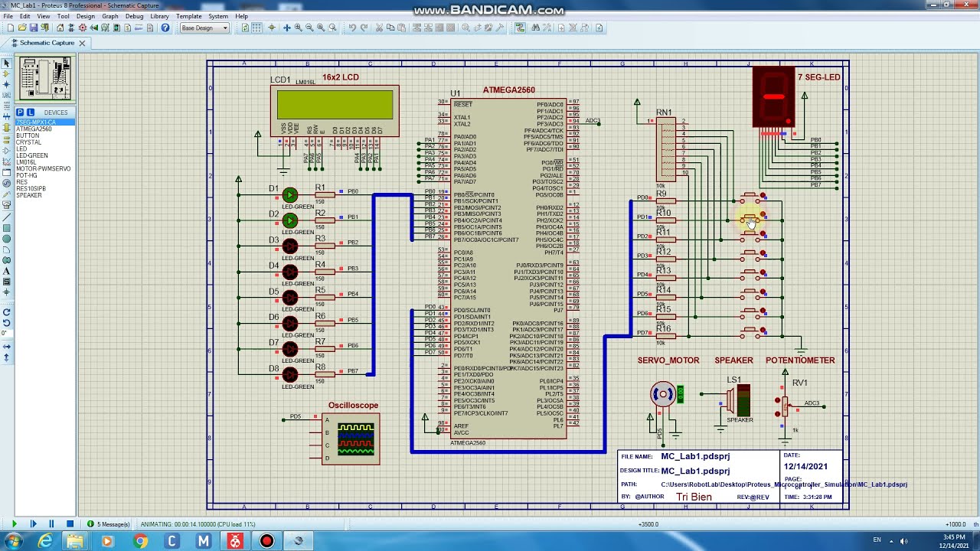
Task: Open the File menu
Action: click(x=8, y=16)
